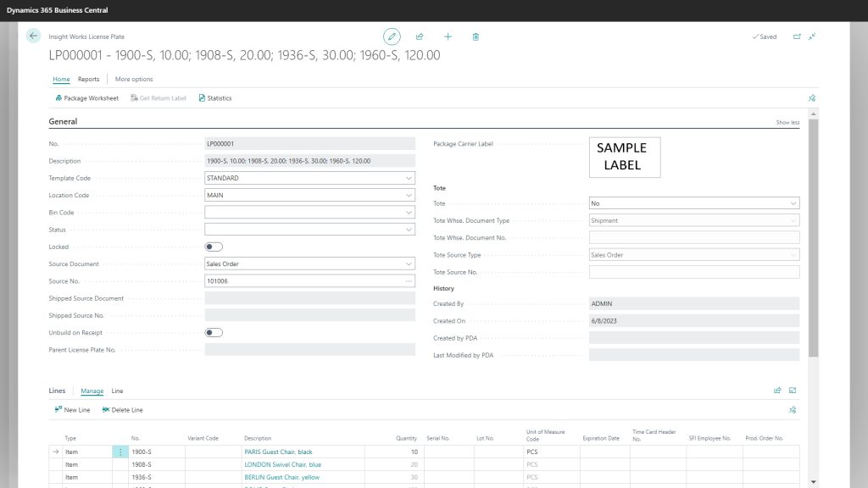The image size is (868, 488).
Task: Open the Edit (pencil) icon in the header
Action: coord(392,36)
